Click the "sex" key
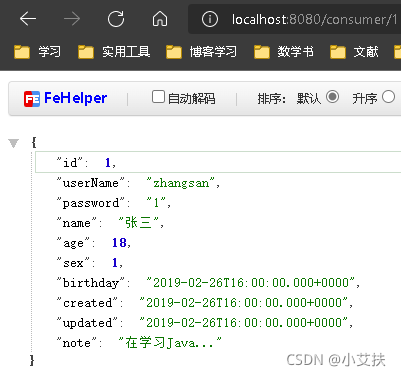The width and height of the screenshot is (401, 376). 73,263
